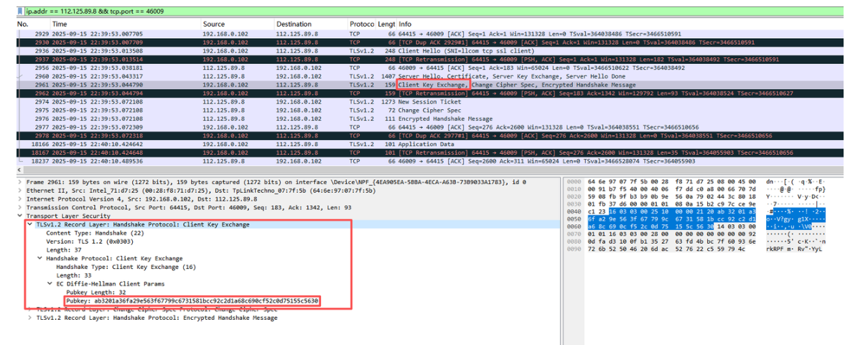Expand Transmission Control Protocol details
The image size is (868, 345).
click(x=20, y=208)
